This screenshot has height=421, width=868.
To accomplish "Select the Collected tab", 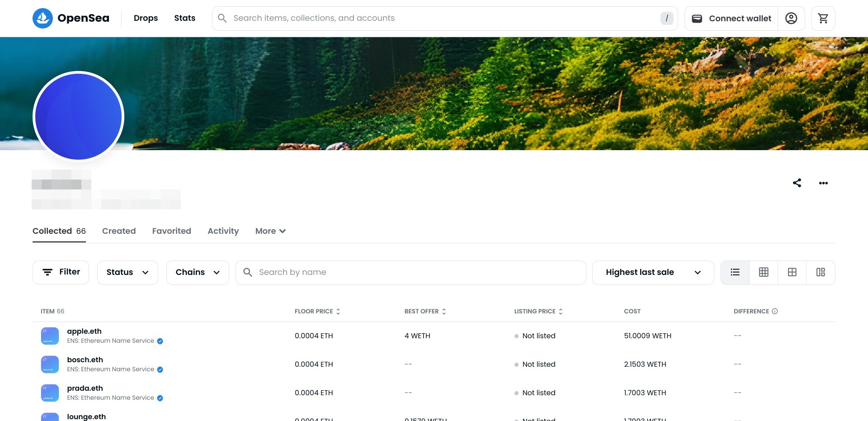I will tap(59, 231).
